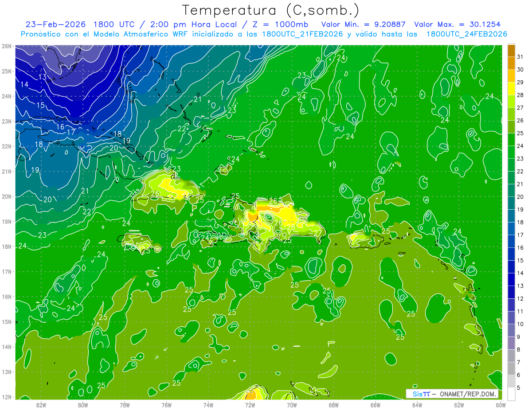The width and height of the screenshot is (532, 411).
Task: Click the latitude label "26N"
Action: [7, 46]
